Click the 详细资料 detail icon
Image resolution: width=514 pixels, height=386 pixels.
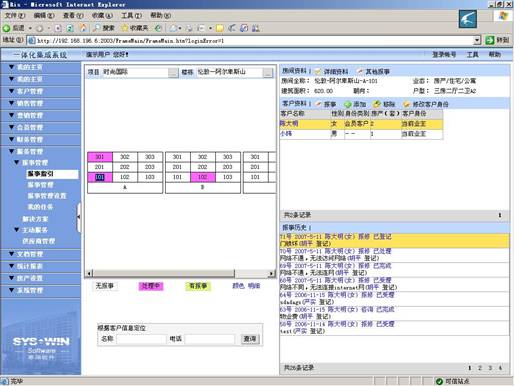pyautogui.click(x=318, y=71)
